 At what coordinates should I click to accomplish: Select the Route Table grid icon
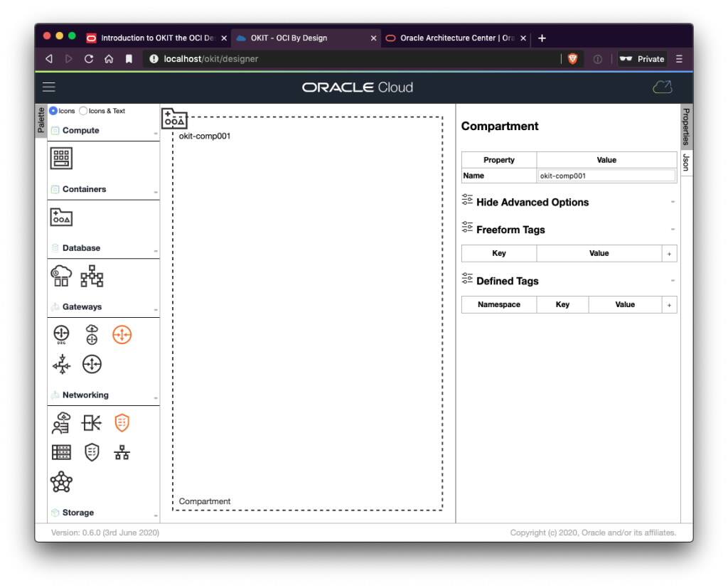click(61, 451)
